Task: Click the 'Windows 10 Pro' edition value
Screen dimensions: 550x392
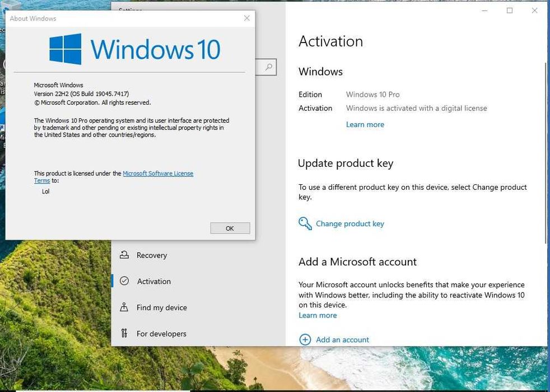Action: (x=373, y=94)
